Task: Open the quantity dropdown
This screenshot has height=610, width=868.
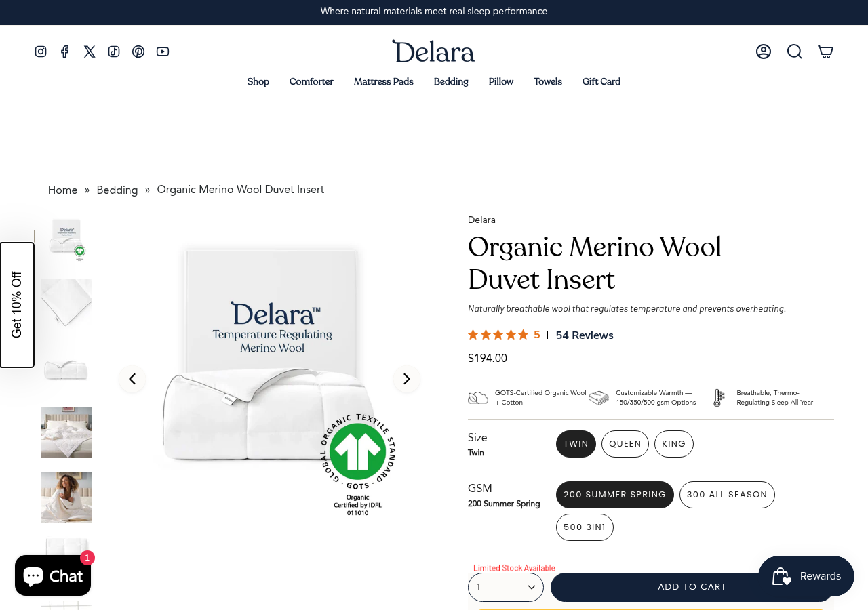Action: point(506,587)
